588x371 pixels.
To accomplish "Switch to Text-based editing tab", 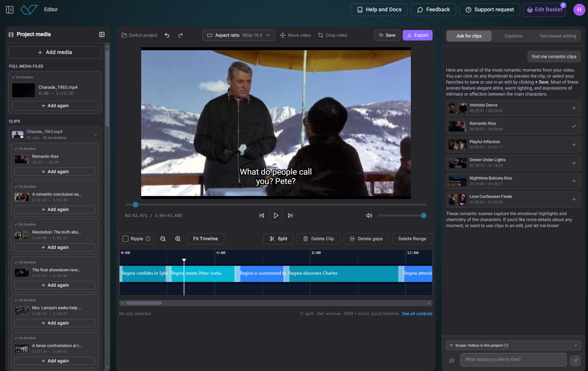I will tap(558, 36).
